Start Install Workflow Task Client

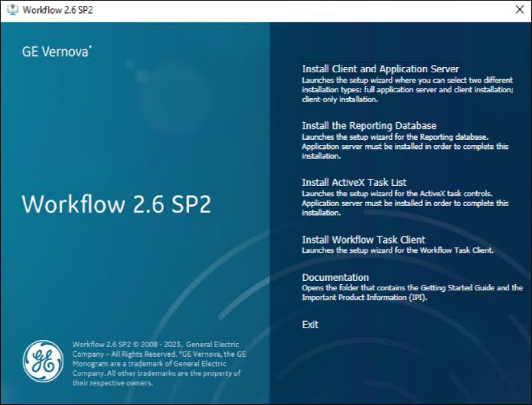pyautogui.click(x=364, y=240)
